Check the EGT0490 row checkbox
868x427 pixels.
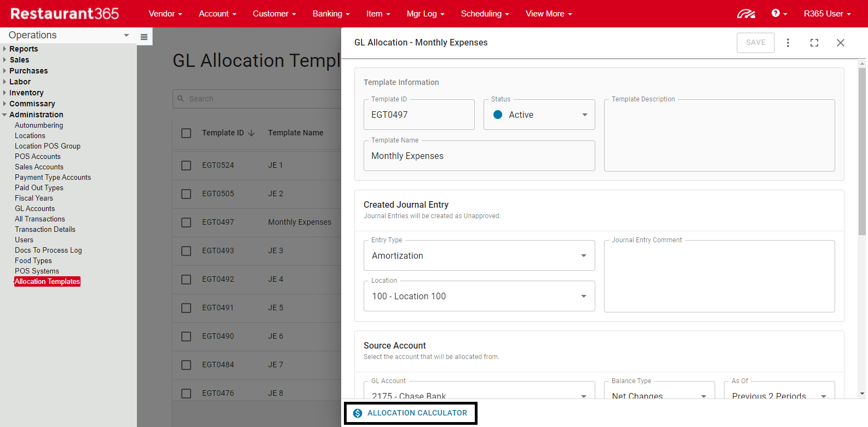[186, 337]
